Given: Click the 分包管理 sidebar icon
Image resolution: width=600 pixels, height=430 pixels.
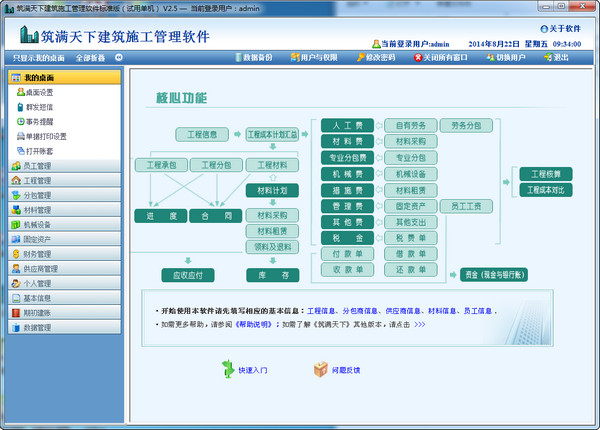Looking at the screenshot, I should click(x=16, y=195).
